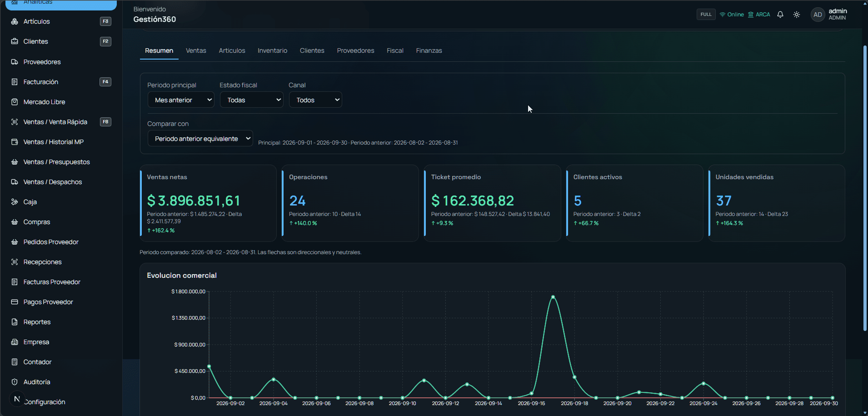This screenshot has height=416, width=868.
Task: Open notifications bell icon
Action: coord(780,15)
